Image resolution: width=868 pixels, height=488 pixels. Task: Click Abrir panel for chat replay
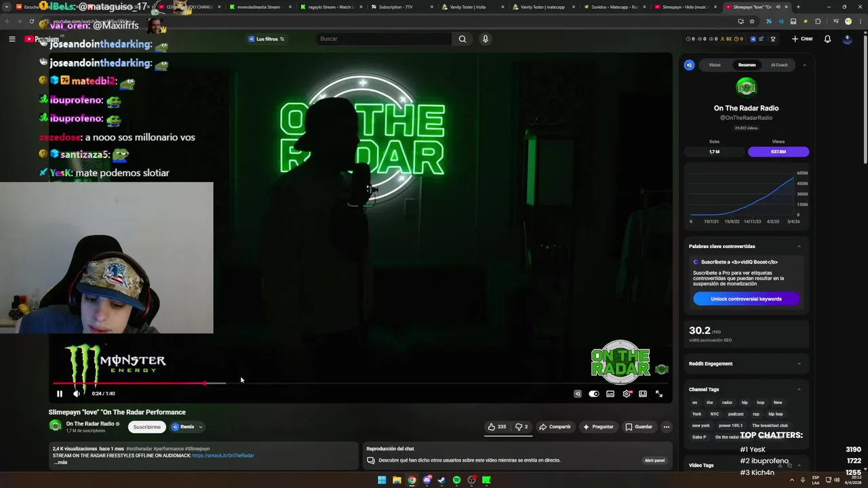pyautogui.click(x=654, y=460)
